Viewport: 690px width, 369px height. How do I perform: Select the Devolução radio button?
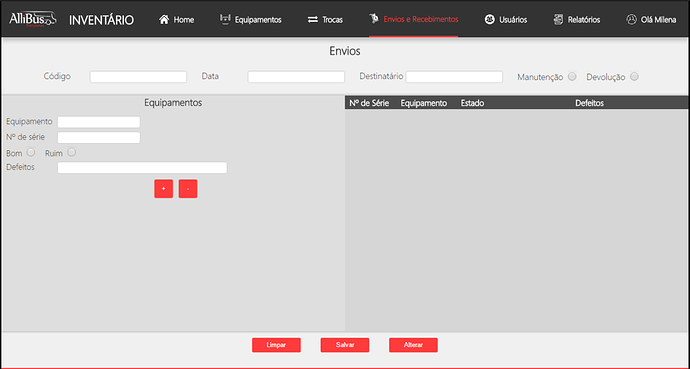pos(634,77)
